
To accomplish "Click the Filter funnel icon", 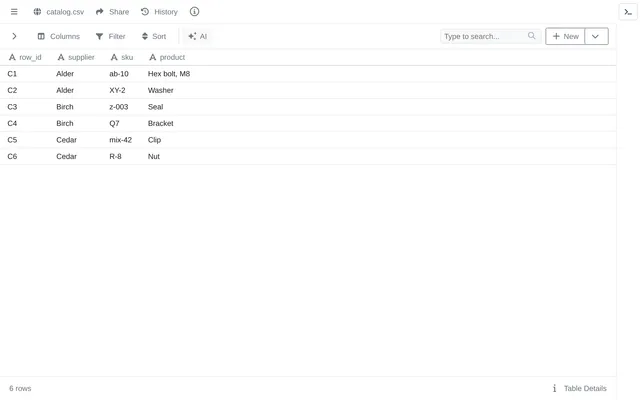I will [x=99, y=36].
